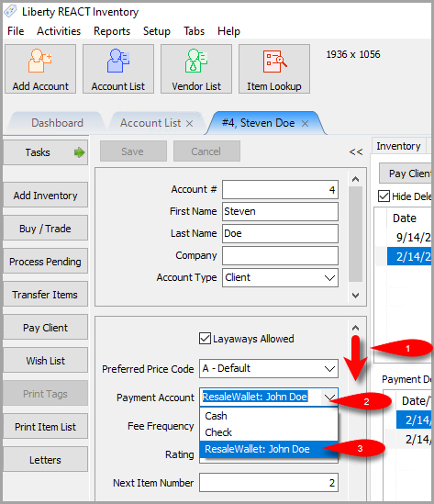Click the green arrow on Tasks button
The image size is (434, 504).
pos(79,152)
